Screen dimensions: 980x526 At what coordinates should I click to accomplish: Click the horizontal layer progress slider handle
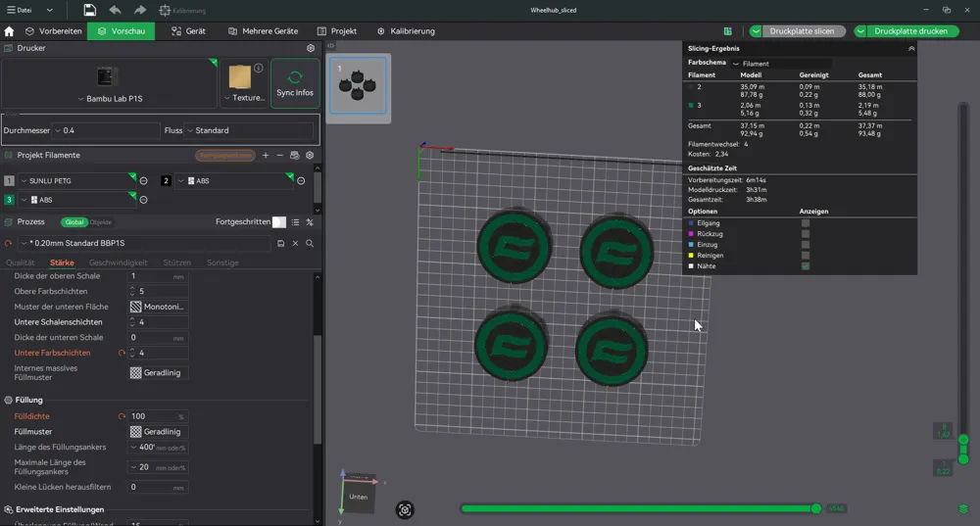click(x=815, y=508)
